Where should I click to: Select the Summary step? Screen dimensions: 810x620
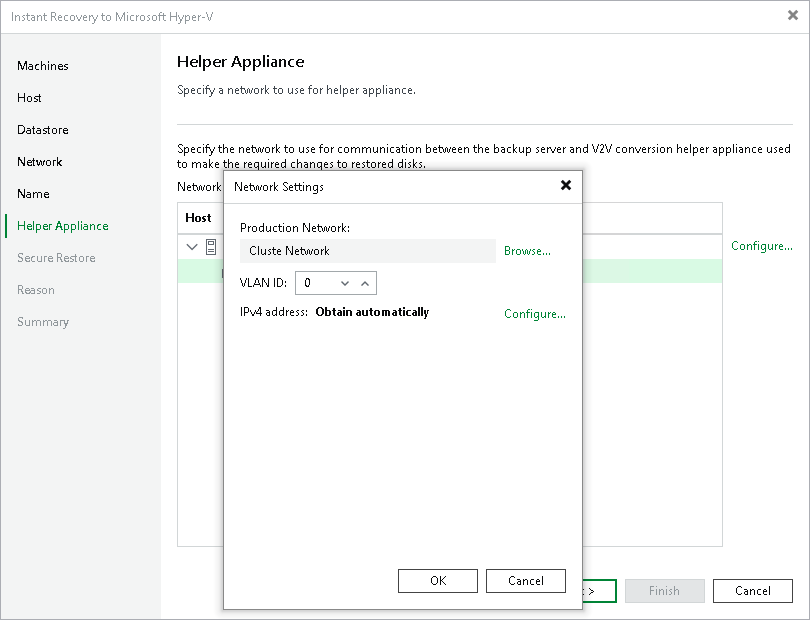tap(43, 322)
